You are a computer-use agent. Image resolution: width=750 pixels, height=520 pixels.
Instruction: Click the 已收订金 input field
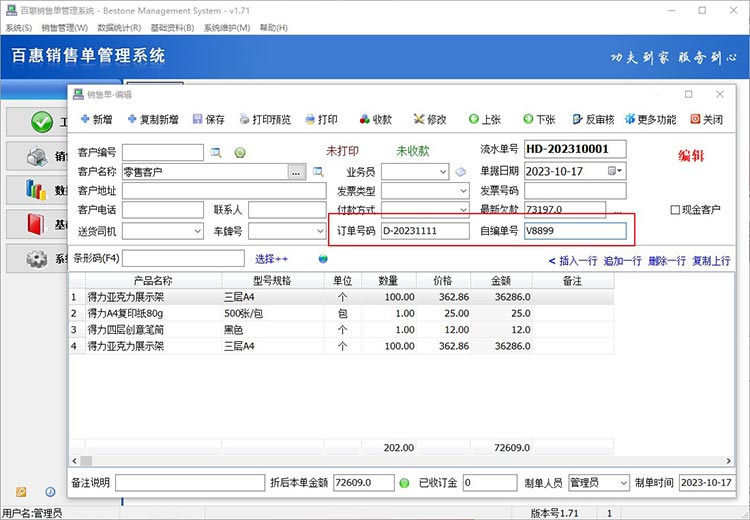coord(490,483)
